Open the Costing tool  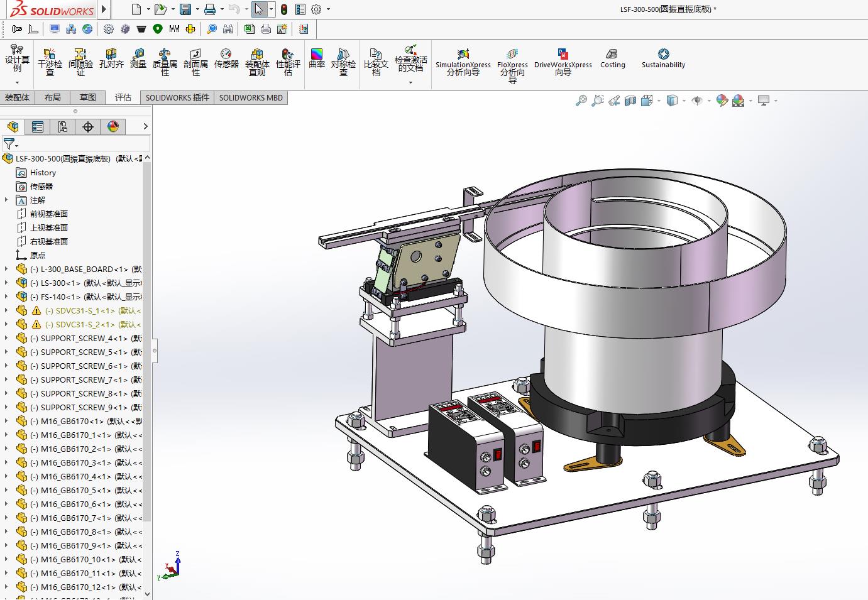tap(613, 58)
